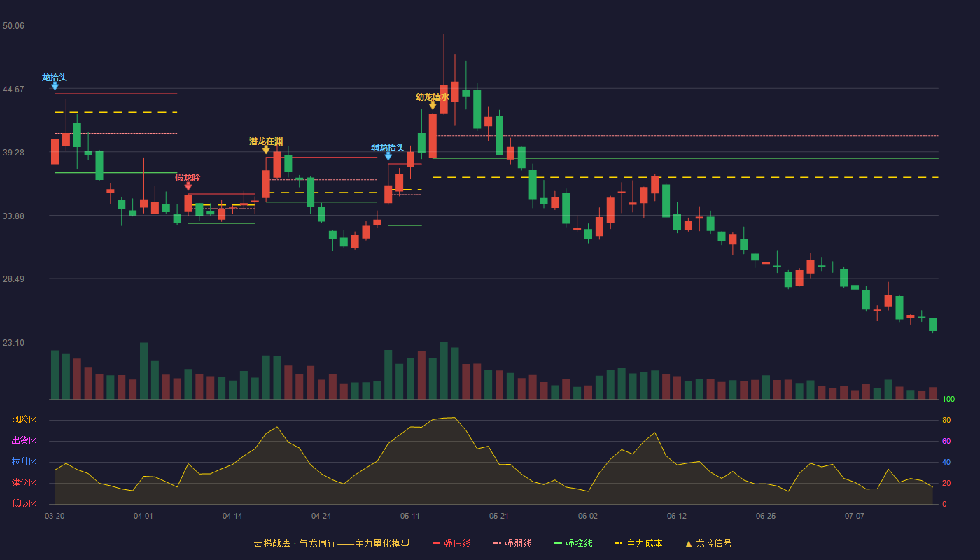Click the 44.67 price axis label
The width and height of the screenshot is (980, 560).
[x=13, y=90]
